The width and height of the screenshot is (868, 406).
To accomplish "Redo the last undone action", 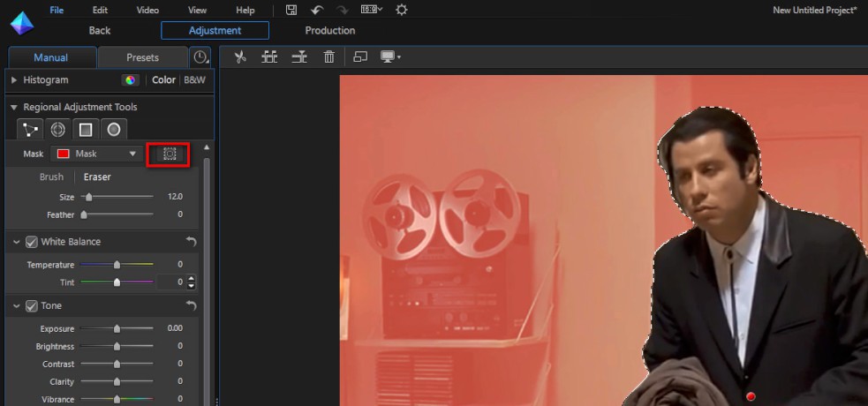I will [x=343, y=10].
